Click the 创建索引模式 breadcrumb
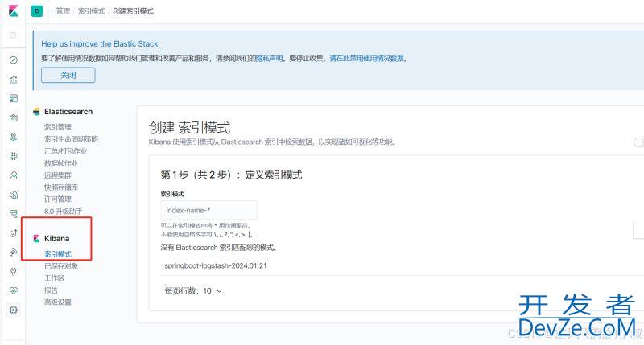The height and width of the screenshot is (345, 644). pos(133,11)
